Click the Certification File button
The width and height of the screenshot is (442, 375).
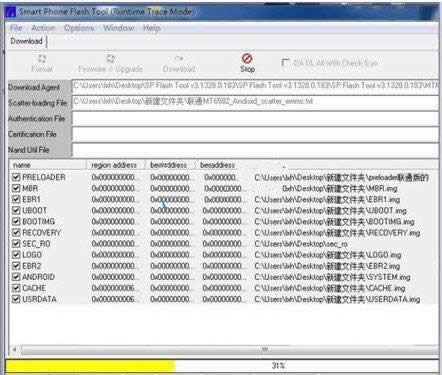click(39, 134)
